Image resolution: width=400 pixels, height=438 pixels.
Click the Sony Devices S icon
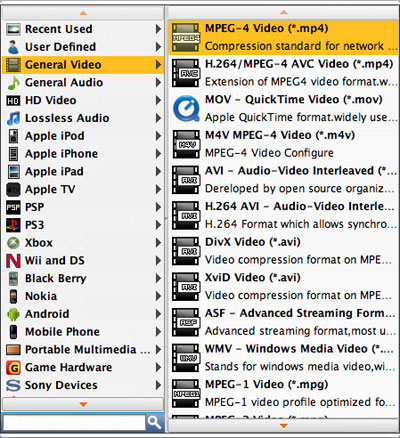click(x=13, y=385)
